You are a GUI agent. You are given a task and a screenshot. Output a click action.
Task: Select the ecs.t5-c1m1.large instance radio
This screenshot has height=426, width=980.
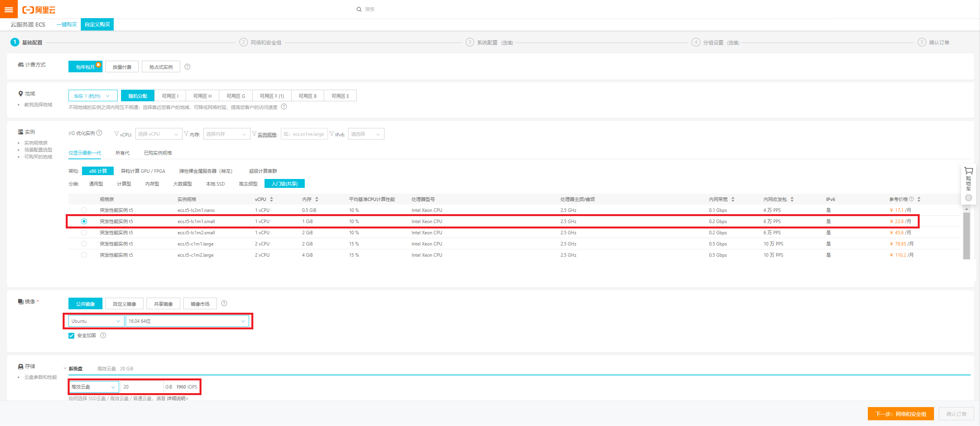pos(84,244)
